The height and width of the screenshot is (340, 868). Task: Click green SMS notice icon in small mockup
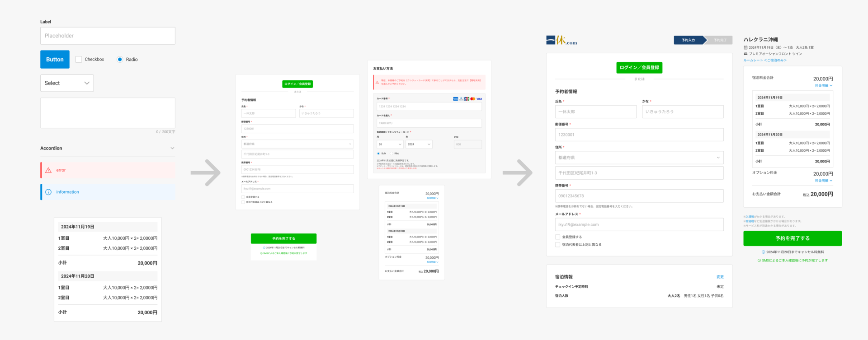(261, 253)
